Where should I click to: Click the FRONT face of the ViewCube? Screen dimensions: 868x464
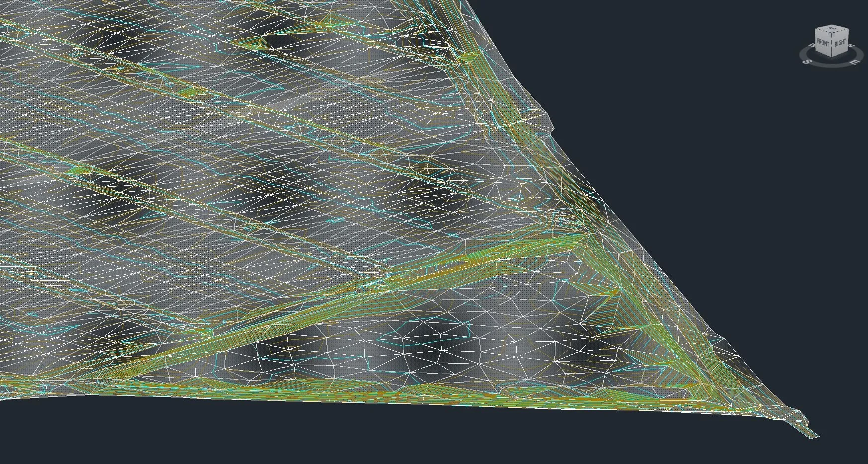pyautogui.click(x=823, y=43)
